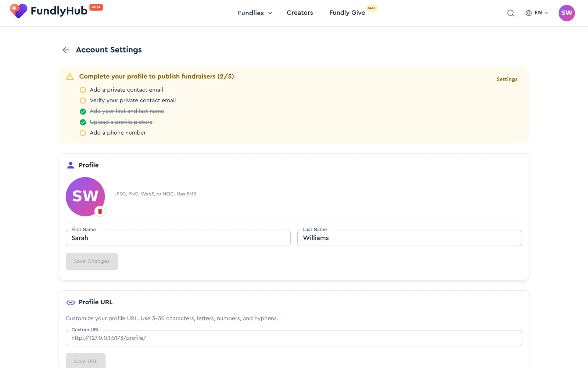Click the globe language icon
Screen dimensions: 588x368
pyautogui.click(x=528, y=13)
